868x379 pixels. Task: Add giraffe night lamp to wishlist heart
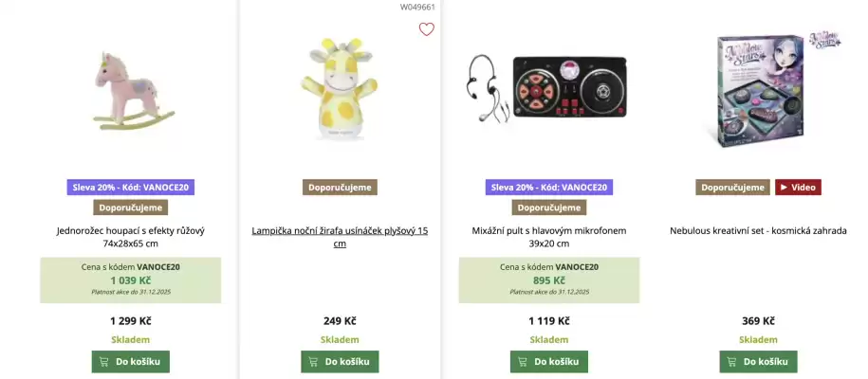427,29
